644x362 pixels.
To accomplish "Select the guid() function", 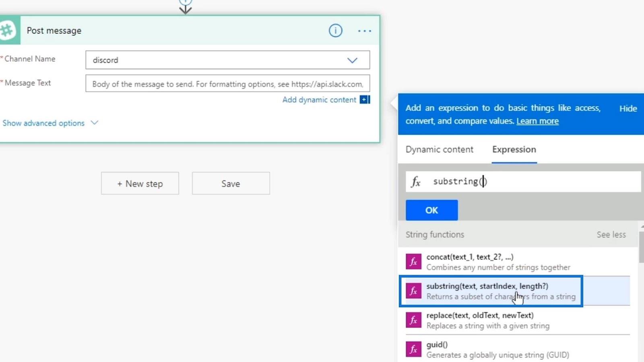I will (x=518, y=350).
